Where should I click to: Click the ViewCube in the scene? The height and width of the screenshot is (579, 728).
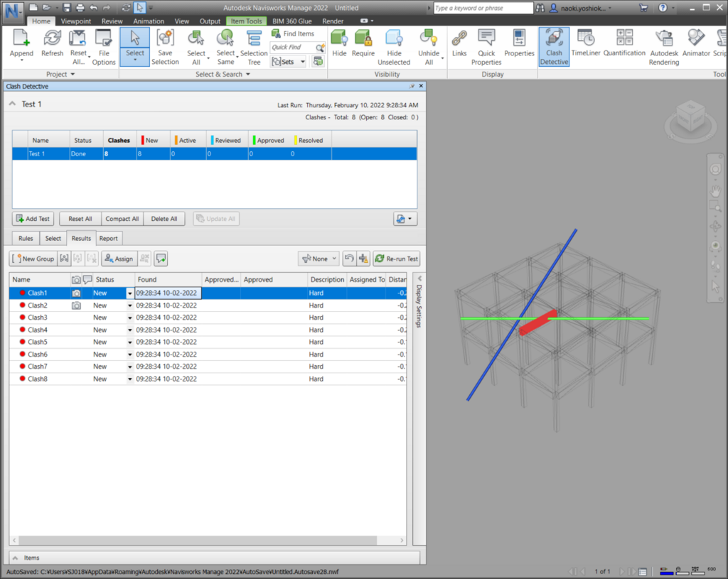[690, 118]
